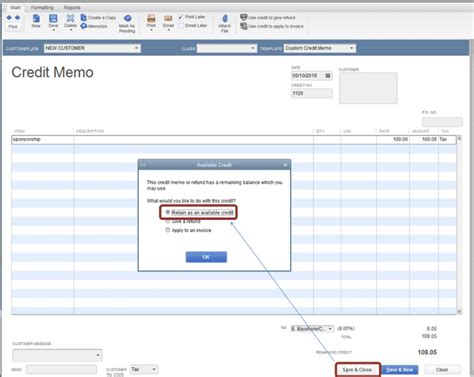Image resolution: width=474 pixels, height=377 pixels.
Task: Click the Credit No. field
Action: 312,93
